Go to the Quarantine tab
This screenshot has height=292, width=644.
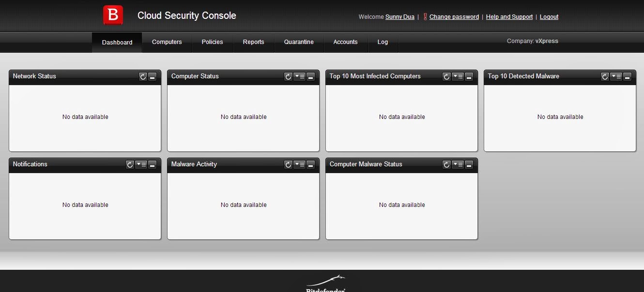299,42
